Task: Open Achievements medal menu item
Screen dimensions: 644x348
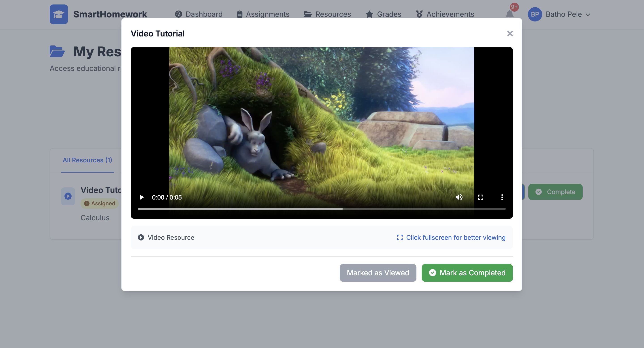Action: [445, 14]
